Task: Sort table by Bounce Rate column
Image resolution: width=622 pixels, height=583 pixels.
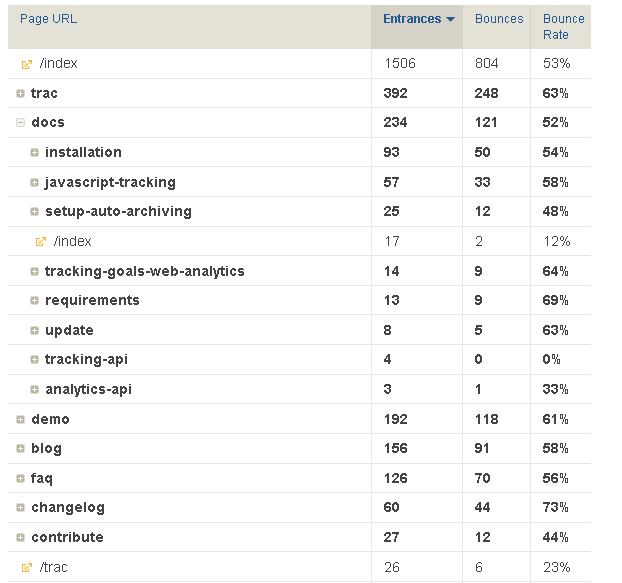Action: pyautogui.click(x=563, y=26)
